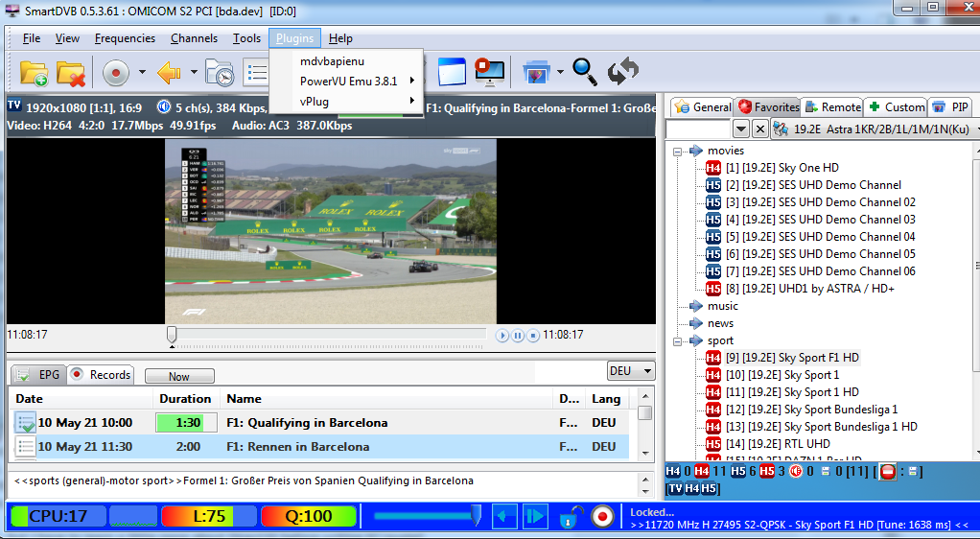The height and width of the screenshot is (539, 980).
Task: Click the stop button beside timeline
Action: click(532, 336)
